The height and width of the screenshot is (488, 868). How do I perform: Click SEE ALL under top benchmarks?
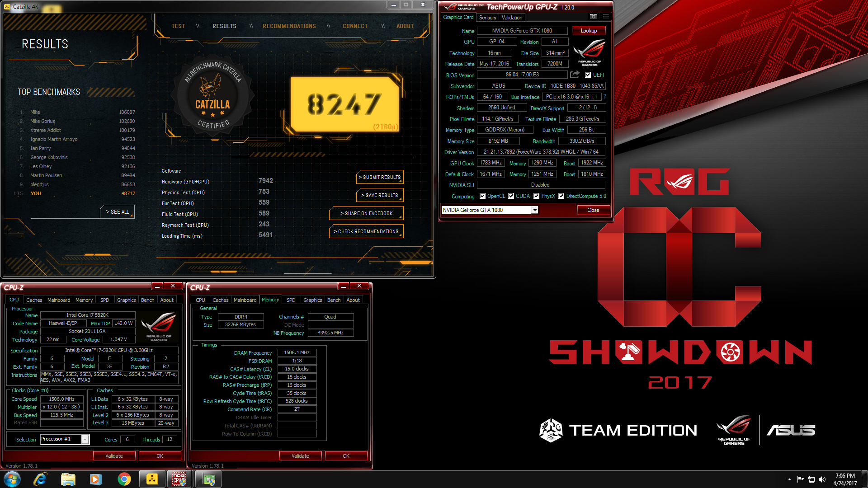(x=117, y=212)
